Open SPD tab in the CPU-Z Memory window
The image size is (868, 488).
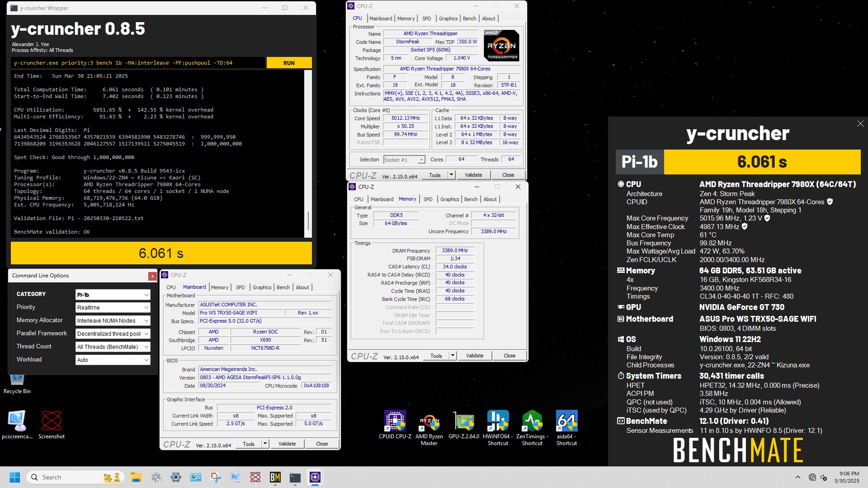(x=428, y=199)
